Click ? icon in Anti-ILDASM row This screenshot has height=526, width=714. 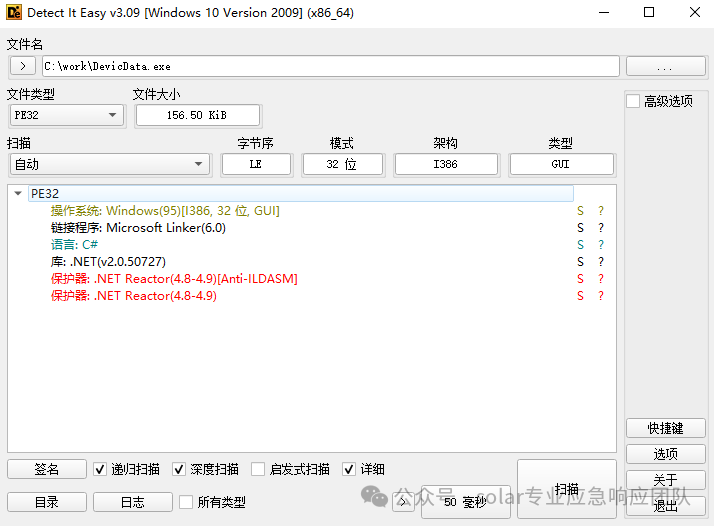[601, 279]
